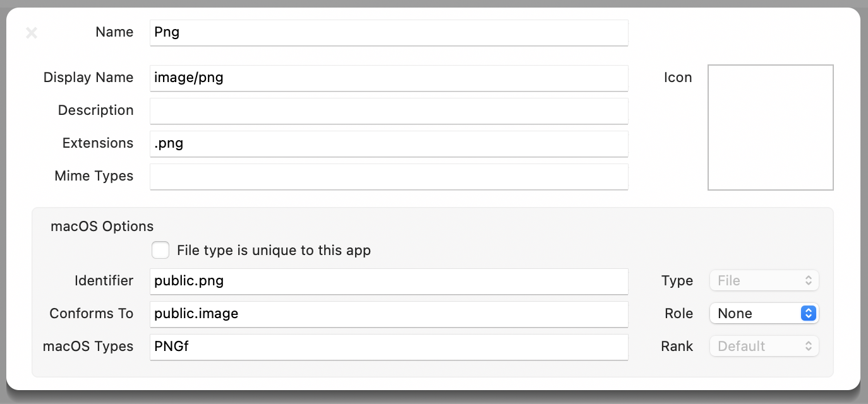Click the Conforms To field with 'public.image'
The image size is (868, 404).
coord(389,314)
